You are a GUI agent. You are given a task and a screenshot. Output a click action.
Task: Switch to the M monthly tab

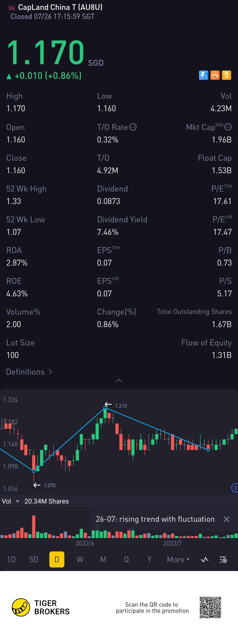coord(103,560)
